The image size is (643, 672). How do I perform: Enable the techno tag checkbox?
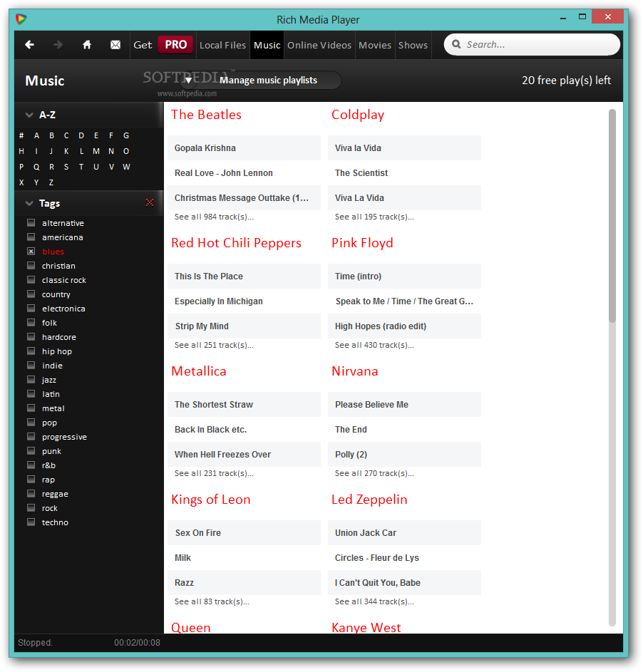(31, 522)
